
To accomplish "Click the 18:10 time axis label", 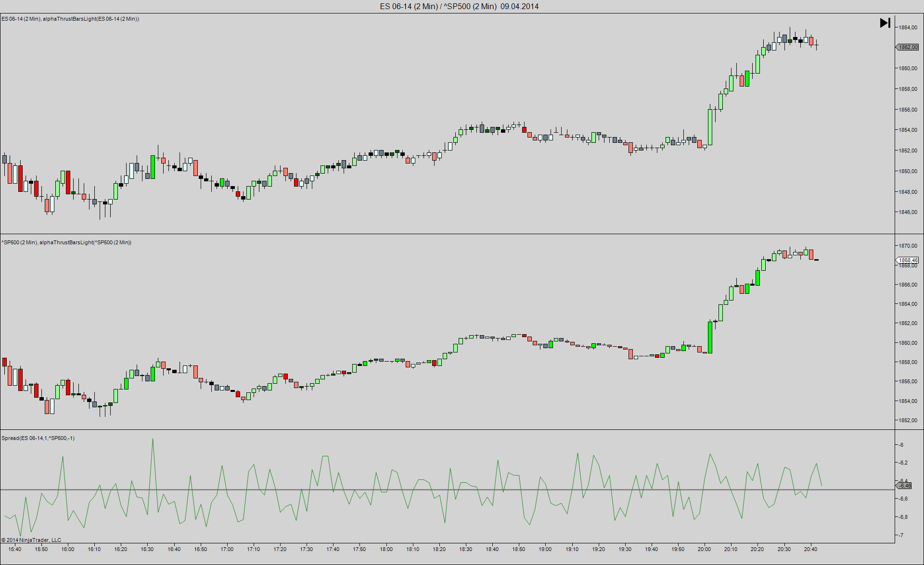I will [413, 549].
